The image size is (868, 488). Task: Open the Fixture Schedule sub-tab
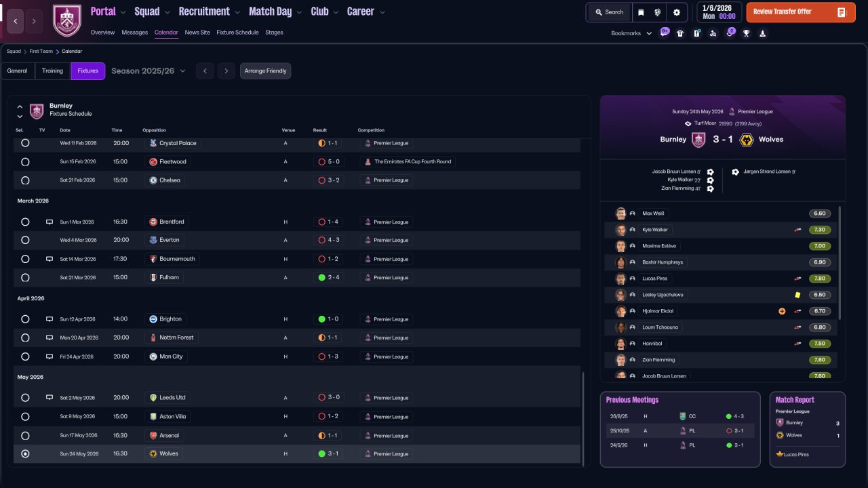(x=238, y=33)
